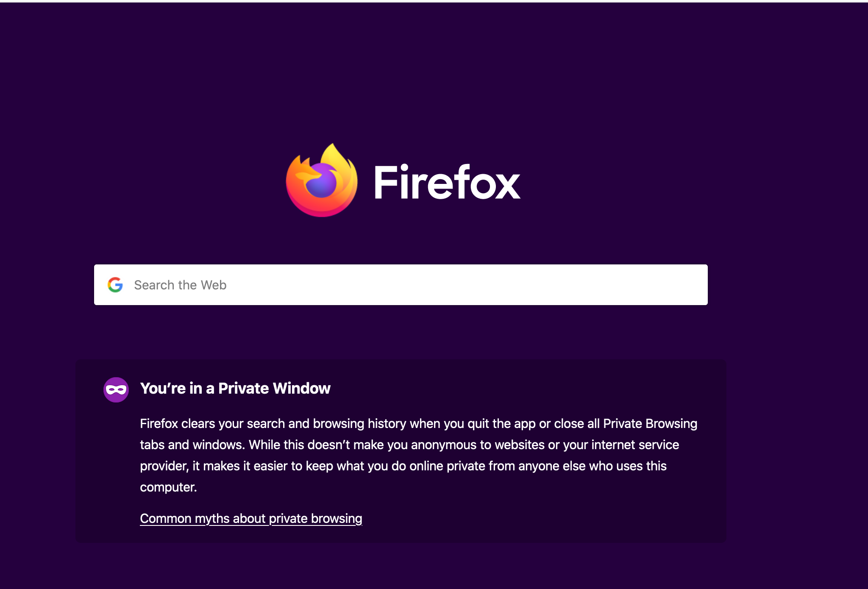This screenshot has width=868, height=589.
Task: Click the line starting "tabs and windows"
Action: pyautogui.click(x=409, y=445)
